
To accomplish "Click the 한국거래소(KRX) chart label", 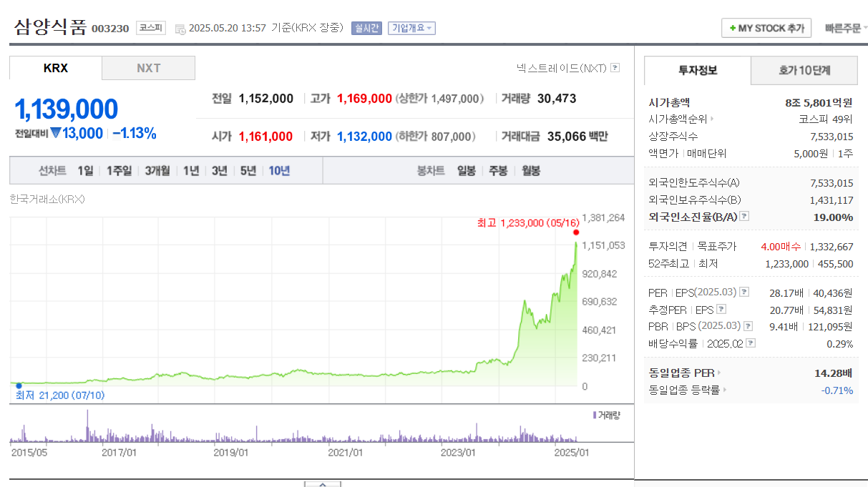I will pos(47,200).
